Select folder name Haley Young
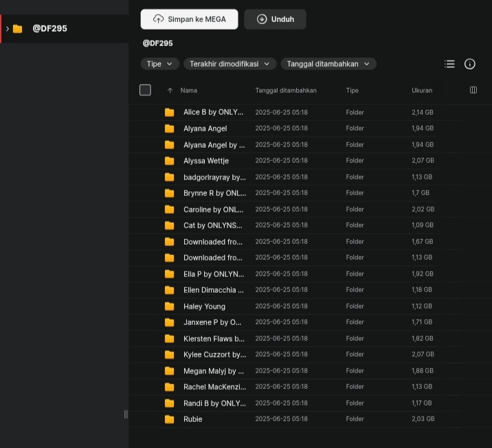 coord(204,306)
